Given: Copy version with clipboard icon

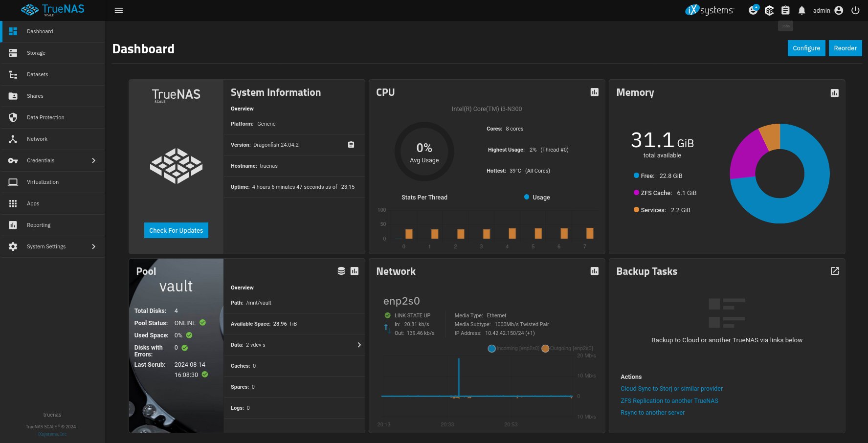Looking at the screenshot, I should point(351,145).
